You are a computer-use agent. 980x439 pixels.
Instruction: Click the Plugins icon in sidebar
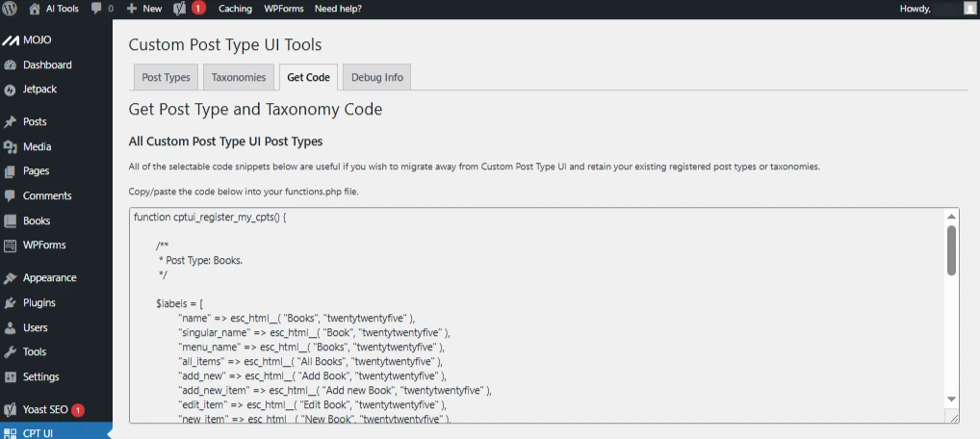click(x=11, y=303)
